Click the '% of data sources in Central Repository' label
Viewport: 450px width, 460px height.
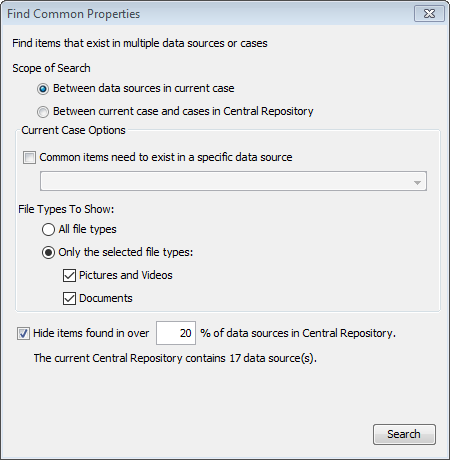pyautogui.click(x=298, y=333)
